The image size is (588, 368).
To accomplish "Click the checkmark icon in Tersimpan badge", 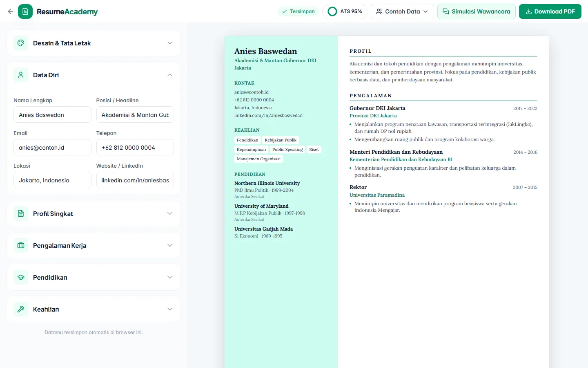I will click(x=285, y=11).
